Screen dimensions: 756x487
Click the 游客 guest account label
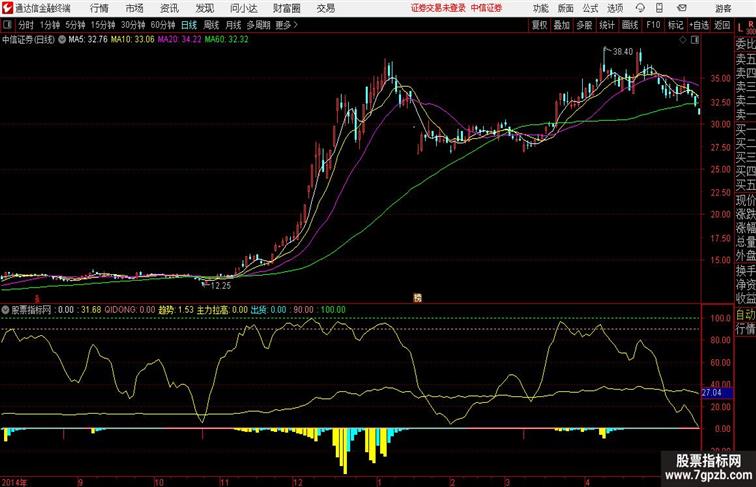pos(723,9)
